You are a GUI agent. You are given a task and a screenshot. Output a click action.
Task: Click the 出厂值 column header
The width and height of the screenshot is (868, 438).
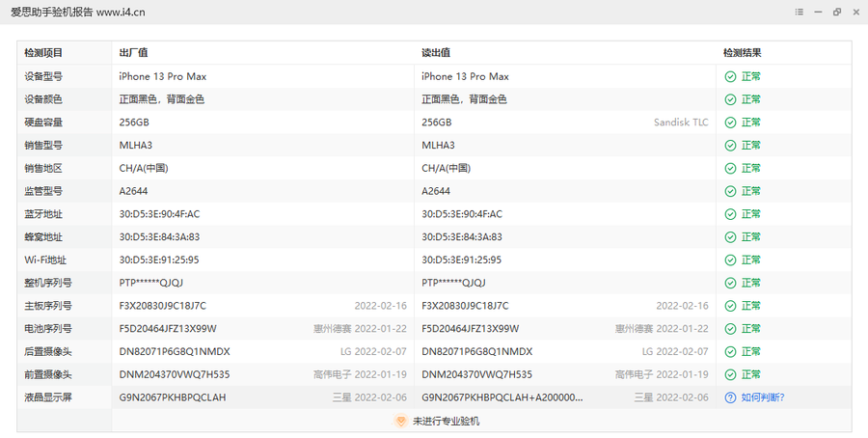pyautogui.click(x=133, y=53)
